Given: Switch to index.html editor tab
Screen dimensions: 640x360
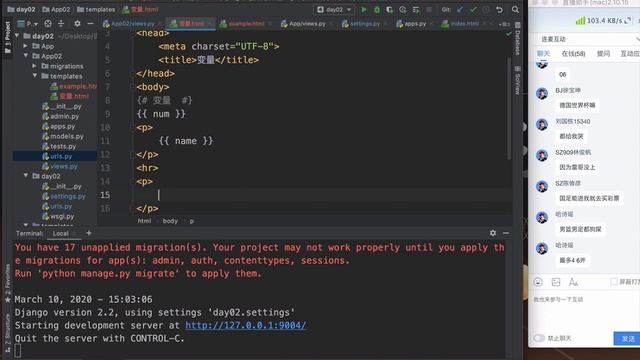Looking at the screenshot, I should pyautogui.click(x=464, y=24).
